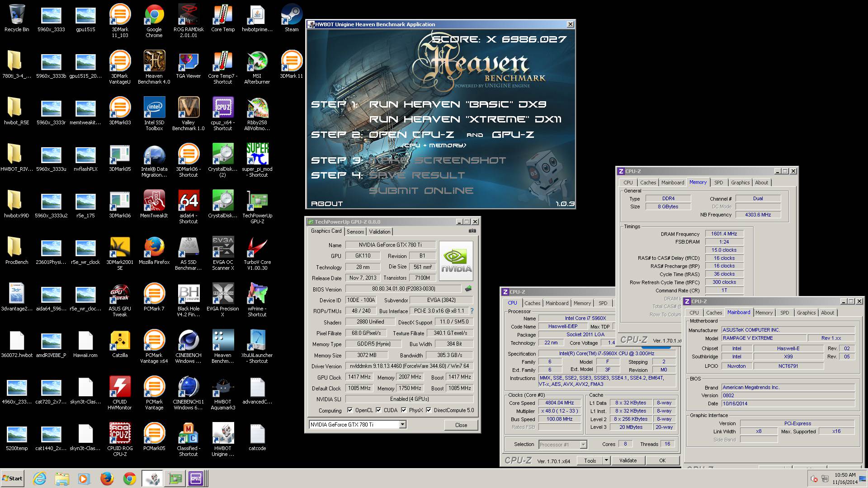Open the EVGA Precision X icon

click(x=223, y=300)
